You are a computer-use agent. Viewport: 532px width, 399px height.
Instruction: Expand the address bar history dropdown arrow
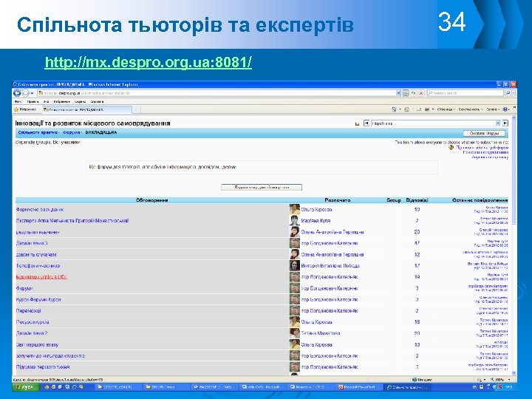(398, 93)
